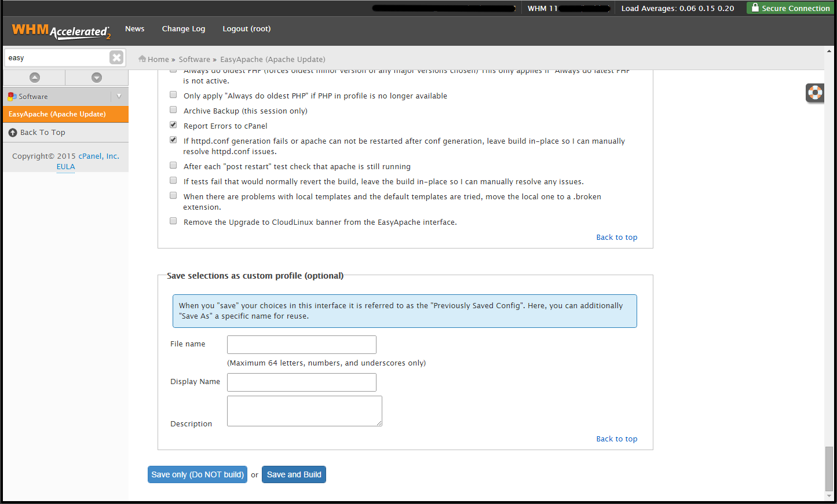Click the home icon in breadcrumb
This screenshot has height=504, width=837.
coord(142,59)
